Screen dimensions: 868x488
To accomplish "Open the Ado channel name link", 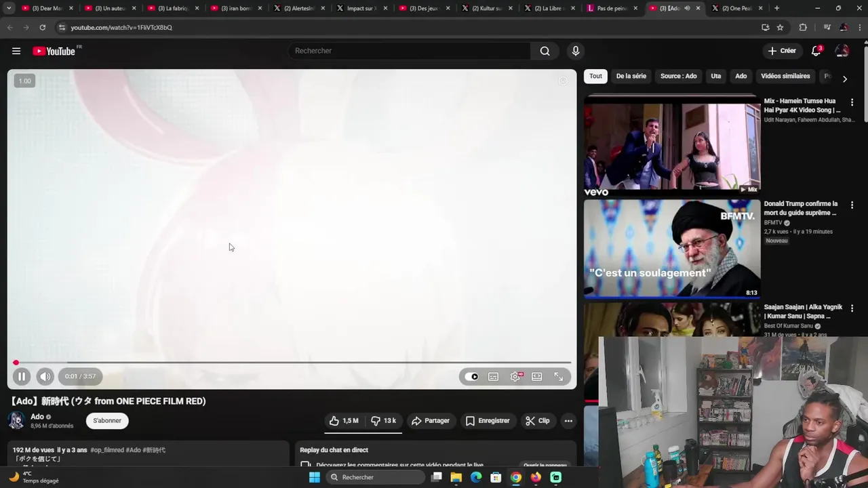I will [37, 417].
